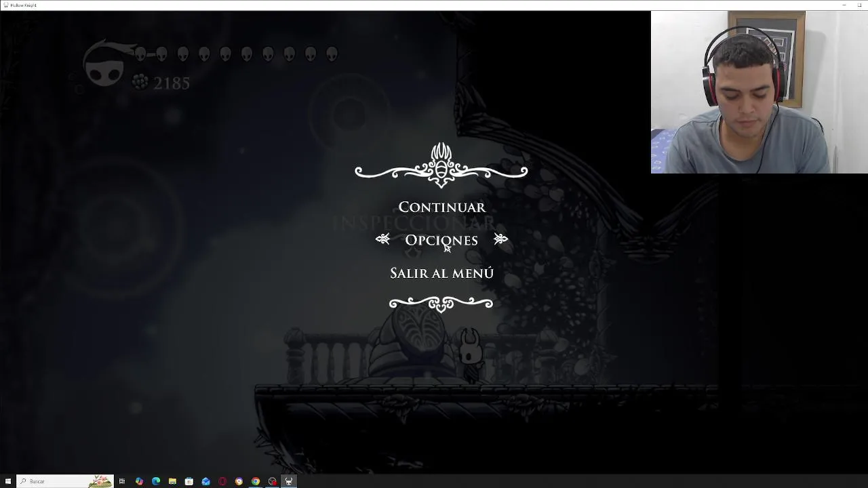Open the Mail app from the taskbar
Viewport: 868px width, 488px height.
205,481
